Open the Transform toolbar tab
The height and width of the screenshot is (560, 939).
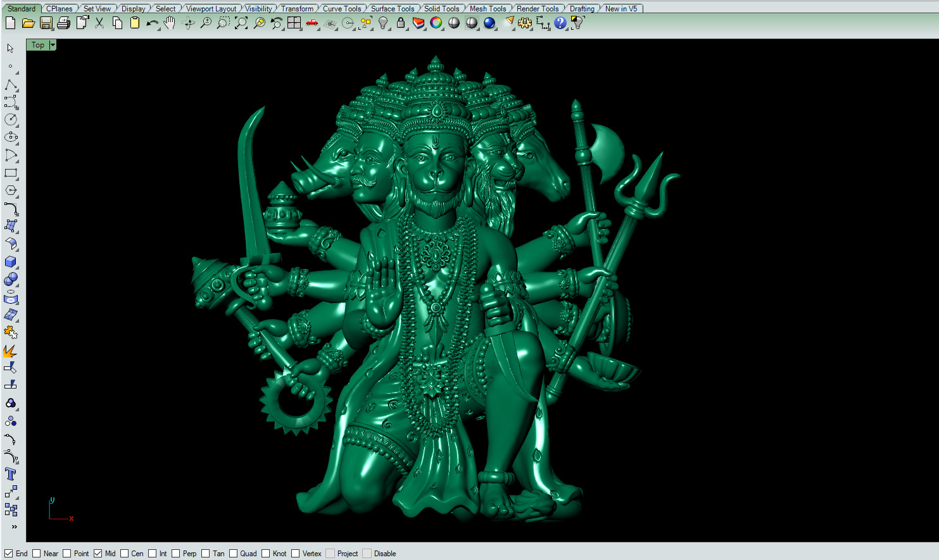point(297,8)
